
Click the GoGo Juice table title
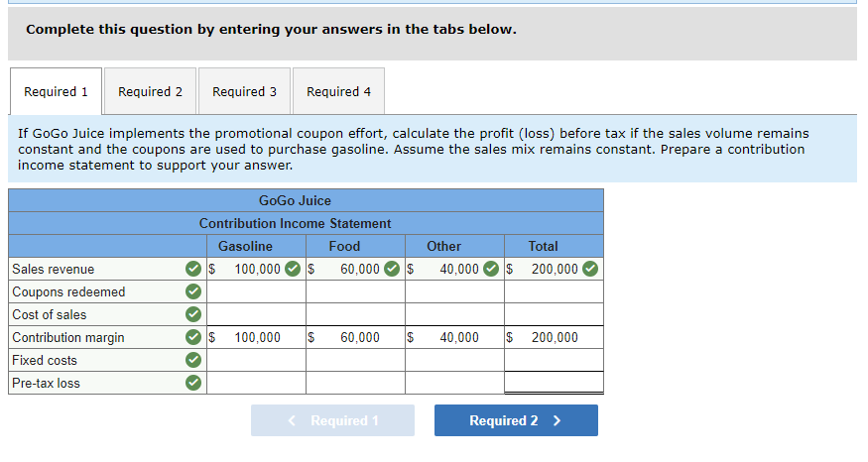[295, 200]
